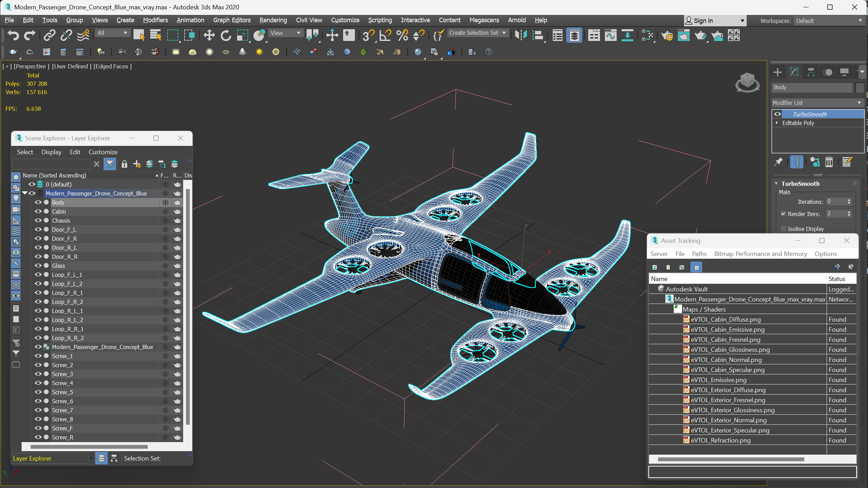This screenshot has height=488, width=868.
Task: Click the object color swatch next to Body
Action: [x=859, y=88]
